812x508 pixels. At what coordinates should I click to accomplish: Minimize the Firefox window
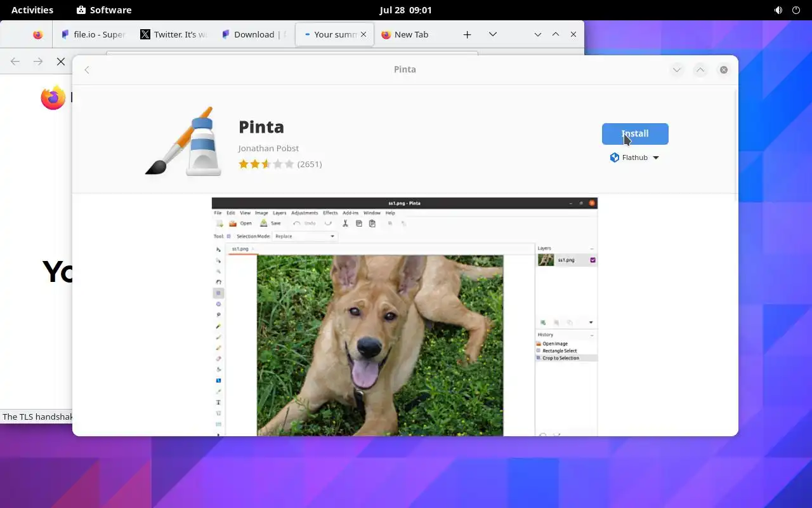click(x=538, y=35)
